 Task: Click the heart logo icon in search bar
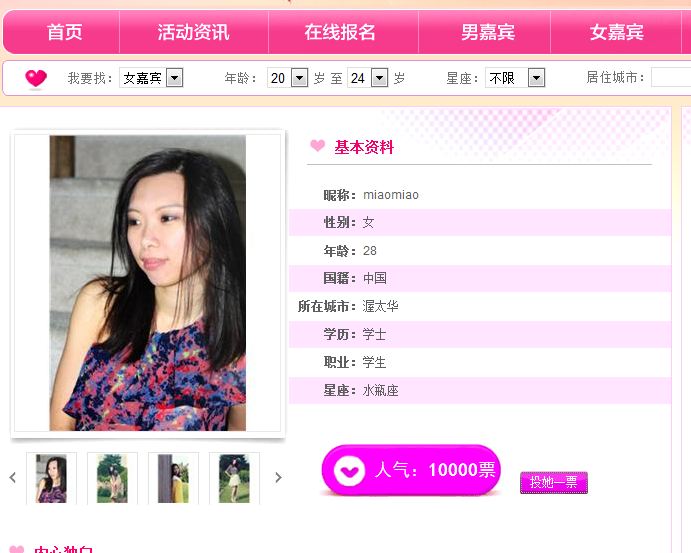[x=36, y=78]
